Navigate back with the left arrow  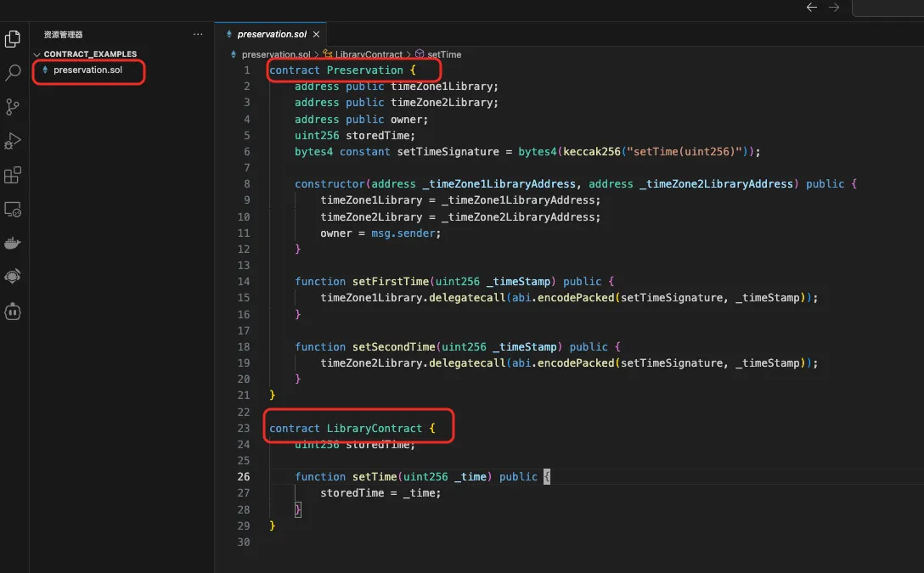[811, 7]
